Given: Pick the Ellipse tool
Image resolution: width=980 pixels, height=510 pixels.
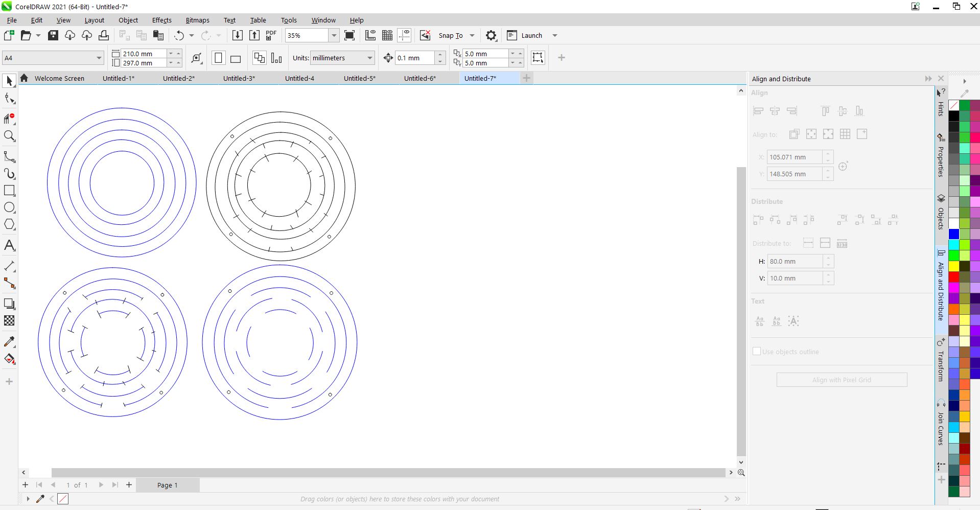Looking at the screenshot, I should coord(9,207).
